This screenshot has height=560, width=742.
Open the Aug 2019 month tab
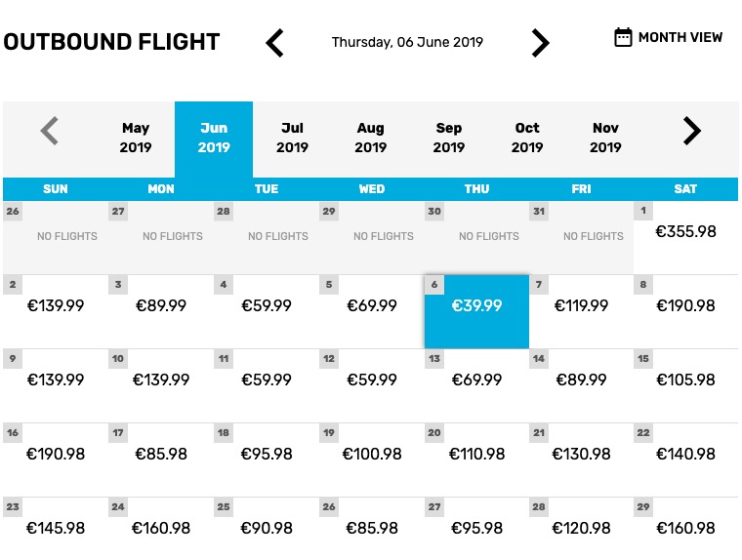pyautogui.click(x=371, y=138)
